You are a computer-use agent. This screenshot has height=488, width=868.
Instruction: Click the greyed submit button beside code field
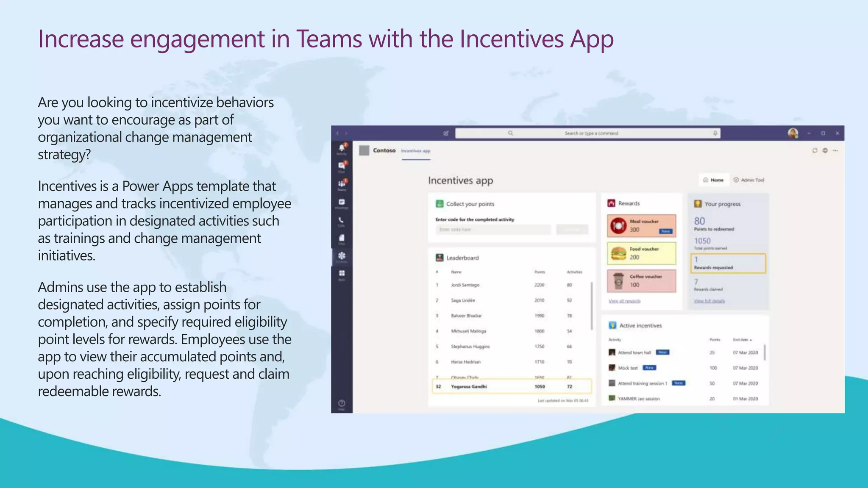572,230
